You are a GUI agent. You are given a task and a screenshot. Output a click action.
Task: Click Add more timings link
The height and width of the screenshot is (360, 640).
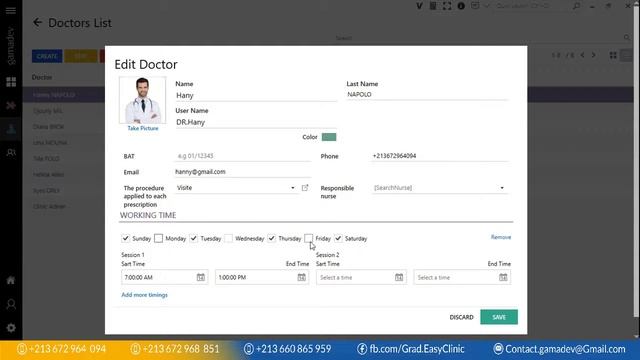144,295
